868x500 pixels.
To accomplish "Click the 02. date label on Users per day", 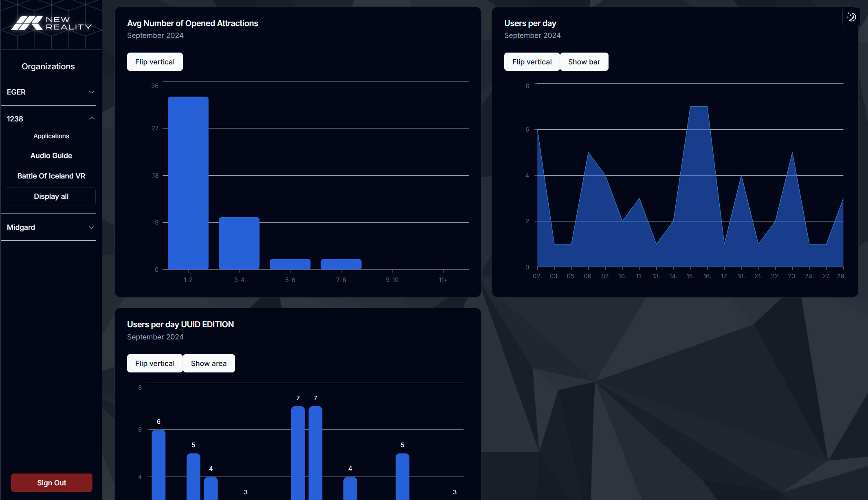I will [537, 276].
